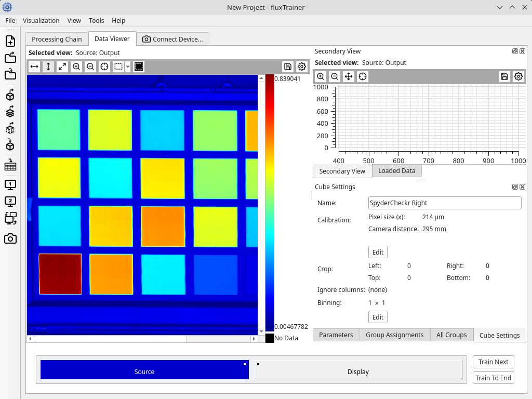Image resolution: width=532 pixels, height=399 pixels.
Task: Open the Connect Device tab
Action: (172, 39)
